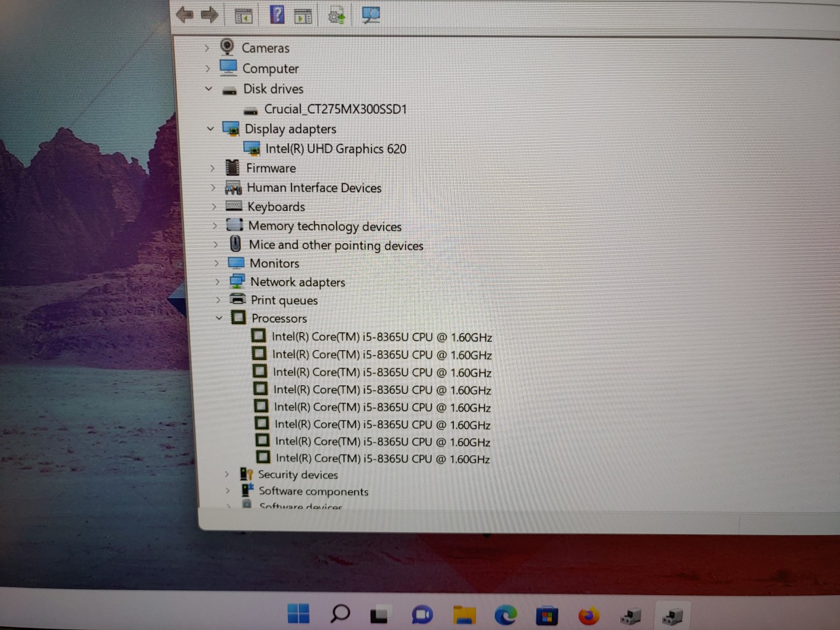Click the Processors category icon
This screenshot has height=630, width=840.
pyautogui.click(x=238, y=317)
